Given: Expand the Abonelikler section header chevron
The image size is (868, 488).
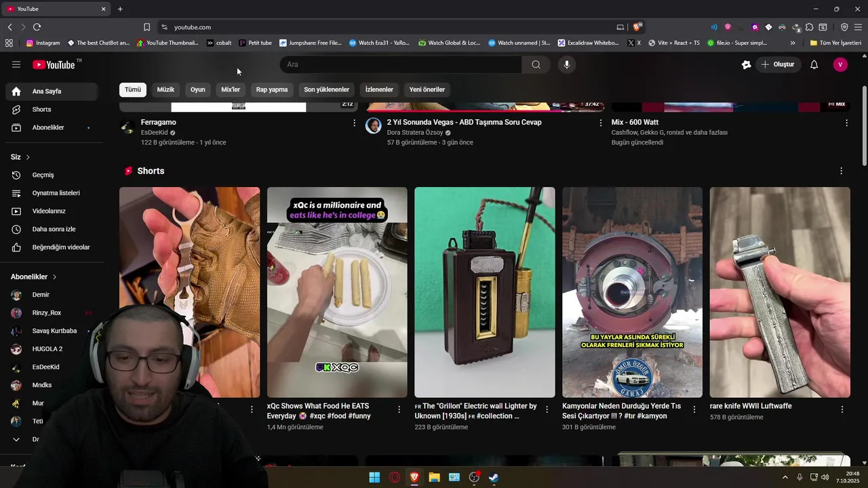Looking at the screenshot, I should coord(54,277).
